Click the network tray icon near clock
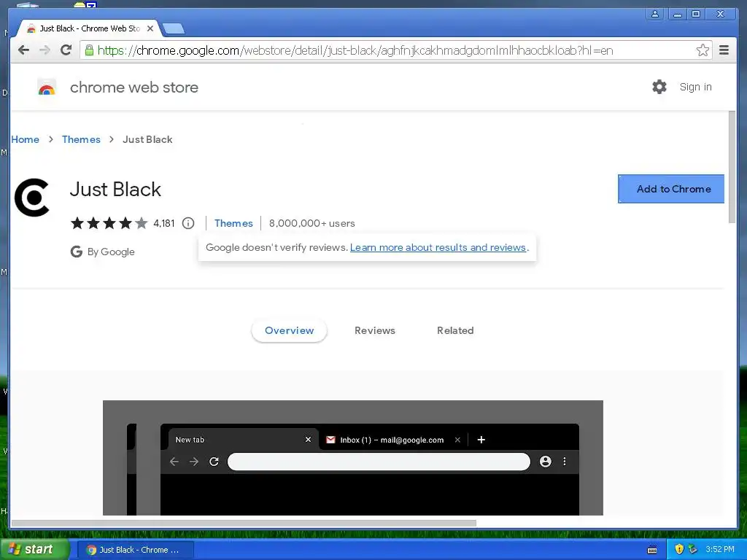The image size is (747, 560). tap(693, 550)
